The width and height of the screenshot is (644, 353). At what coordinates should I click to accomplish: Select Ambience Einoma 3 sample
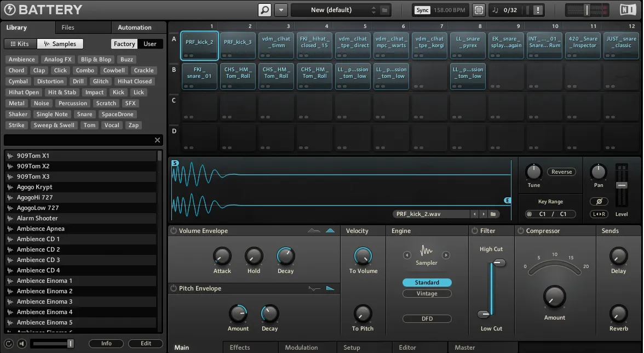click(81, 301)
